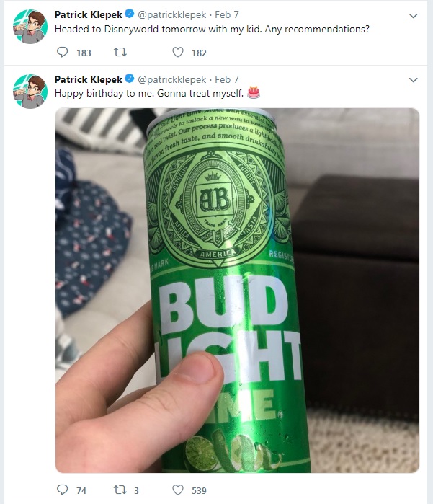433x504 pixels.
Task: Retweet the Disneyworld tweet
Action: [x=120, y=53]
